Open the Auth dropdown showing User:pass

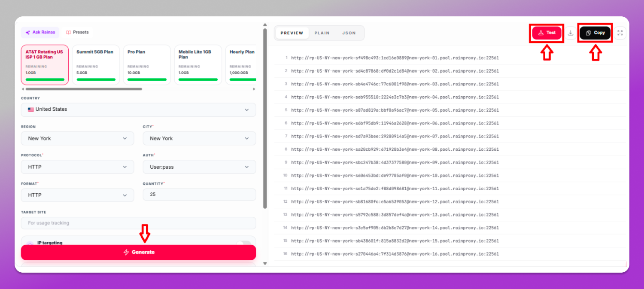[199, 167]
